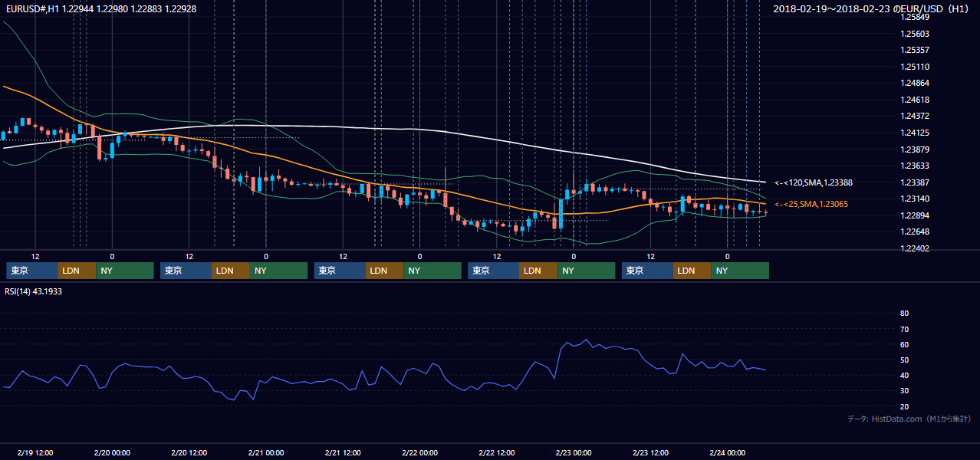Select the first 東京 session block on the left
The image size is (980, 460).
tap(32, 271)
